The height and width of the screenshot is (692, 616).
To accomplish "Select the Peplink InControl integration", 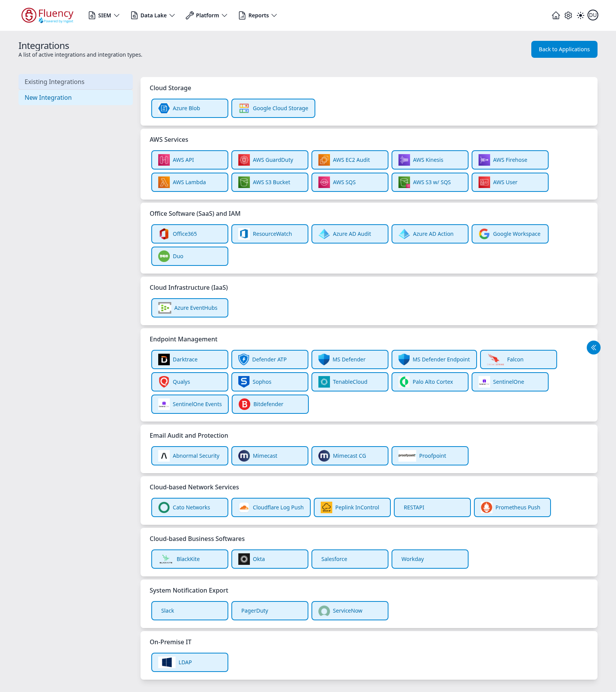I will point(352,507).
